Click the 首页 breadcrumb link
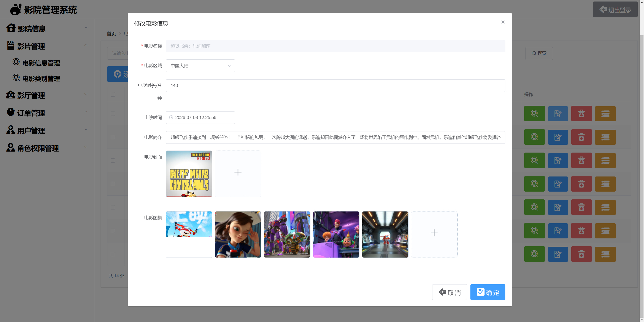The width and height of the screenshot is (644, 322). (x=111, y=33)
